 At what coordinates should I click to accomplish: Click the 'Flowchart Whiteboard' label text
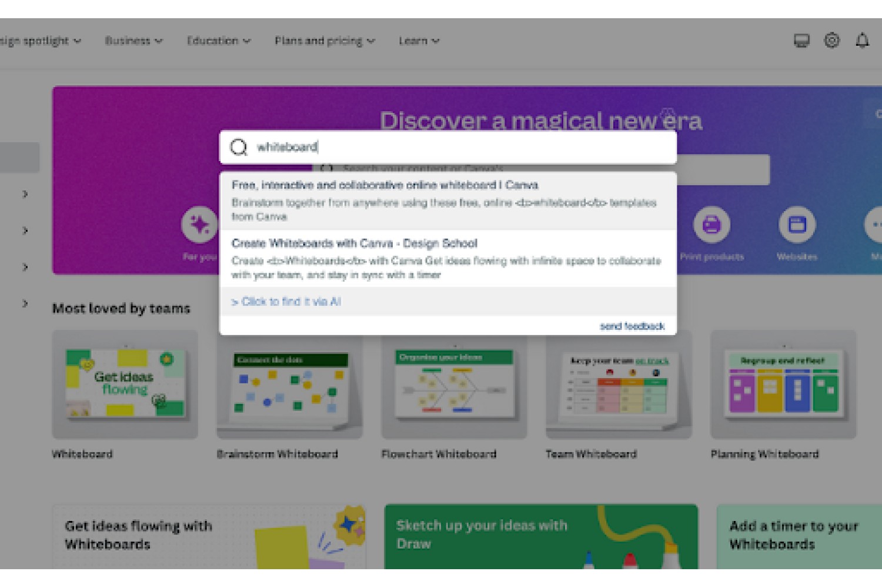click(439, 454)
